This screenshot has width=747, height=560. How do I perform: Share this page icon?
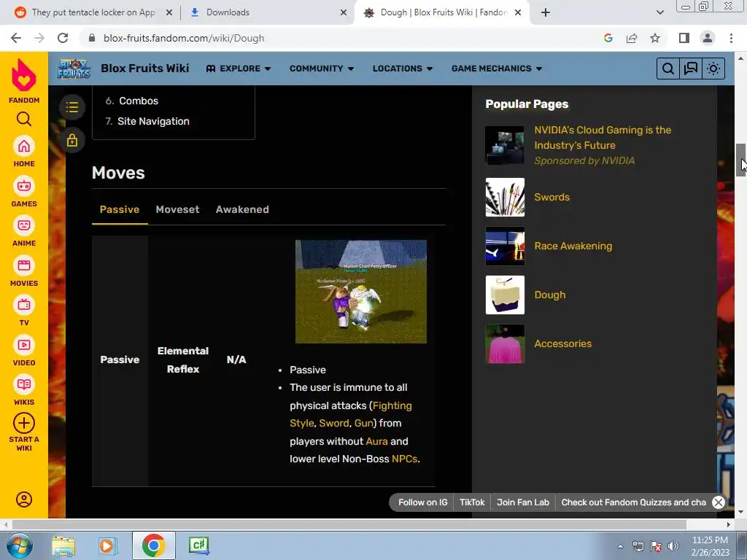[x=632, y=38]
